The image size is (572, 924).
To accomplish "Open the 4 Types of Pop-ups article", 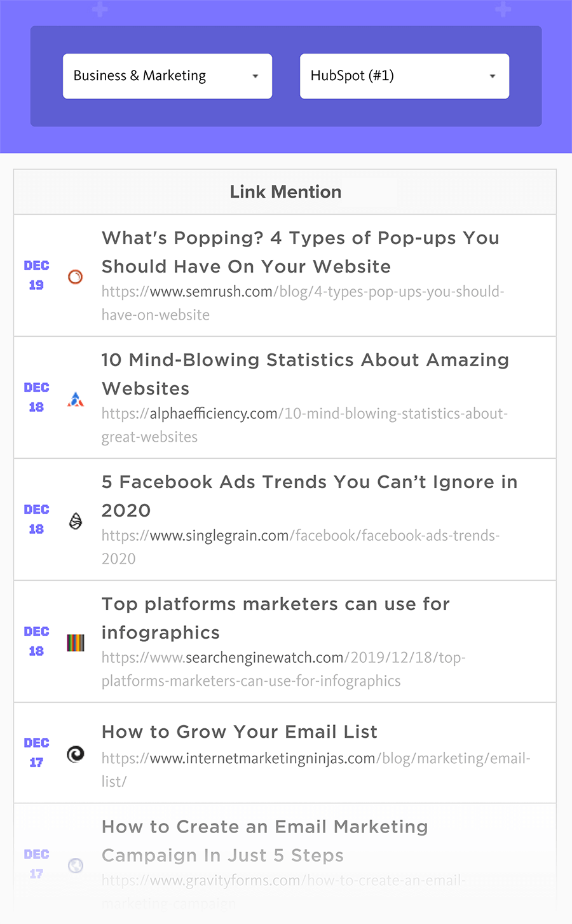I will point(301,252).
